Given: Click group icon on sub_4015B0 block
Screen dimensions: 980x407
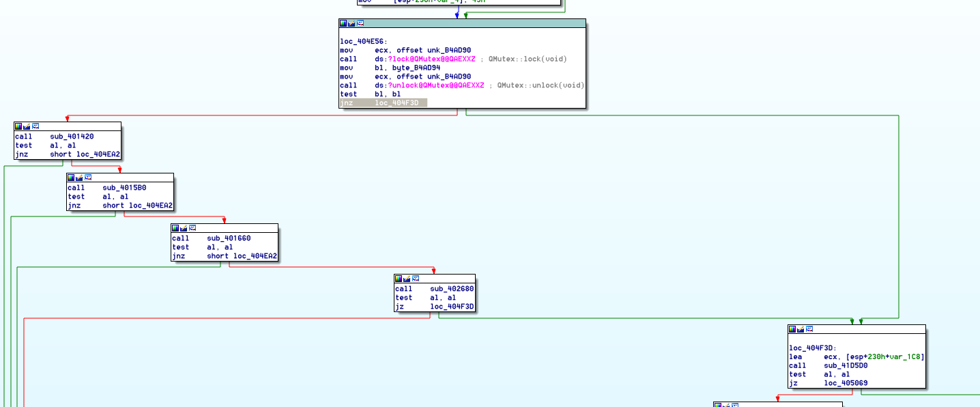Looking at the screenshot, I should pos(87,178).
